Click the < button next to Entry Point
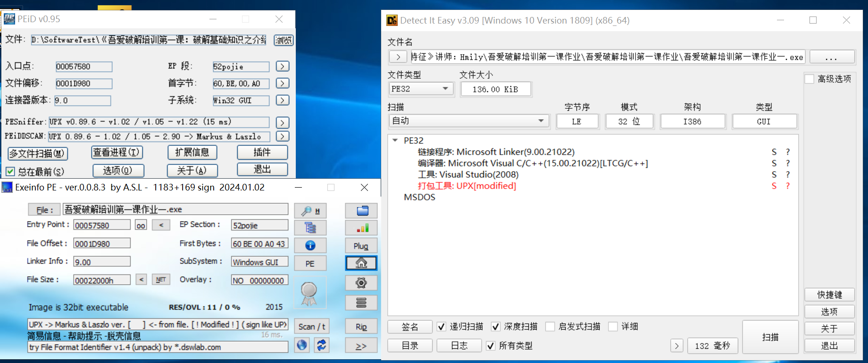Screen dimensions: 868x363 (161, 225)
